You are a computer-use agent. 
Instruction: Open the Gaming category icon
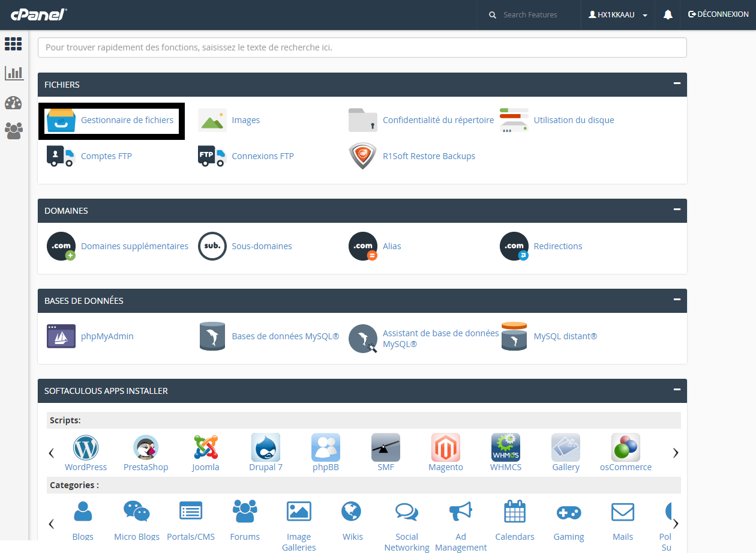(569, 513)
